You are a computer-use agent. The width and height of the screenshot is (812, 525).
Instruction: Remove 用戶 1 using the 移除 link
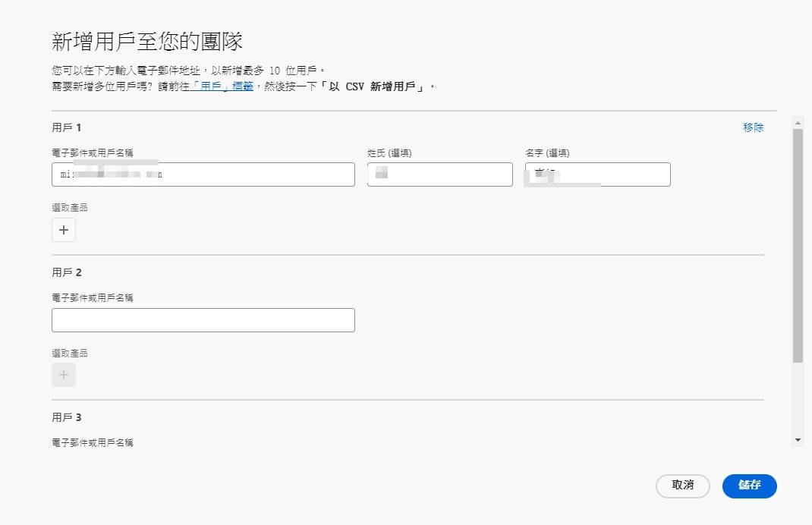[753, 127]
